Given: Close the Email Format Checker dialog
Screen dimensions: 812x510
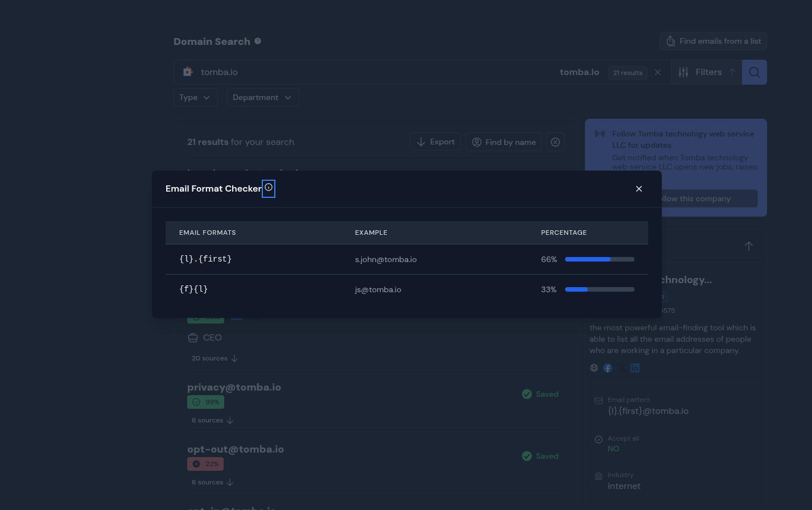Looking at the screenshot, I should click(x=639, y=189).
